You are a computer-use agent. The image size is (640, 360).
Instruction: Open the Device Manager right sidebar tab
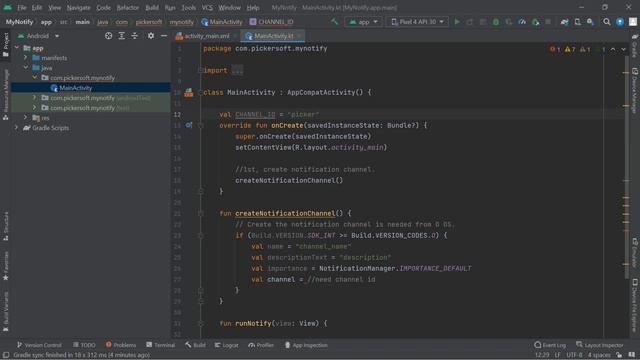[x=635, y=90]
